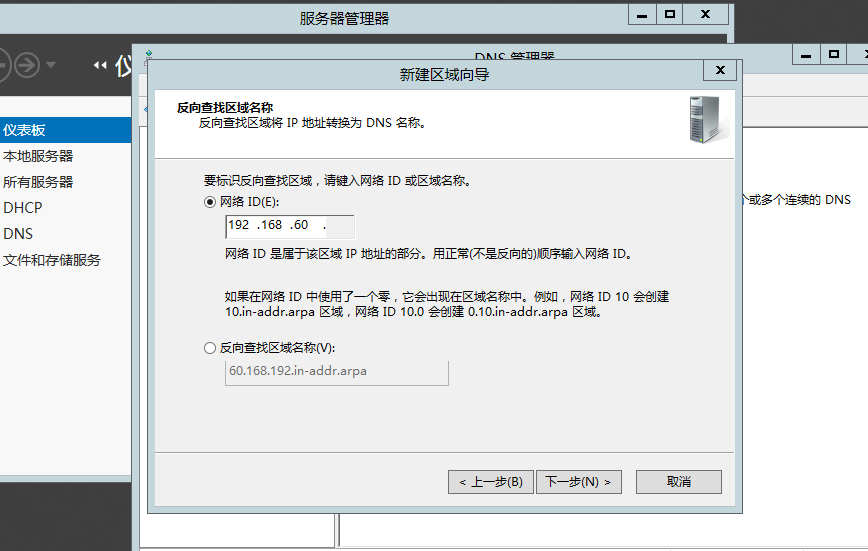Click the double-chevron breadcrumb icon in Server Manager

100,65
